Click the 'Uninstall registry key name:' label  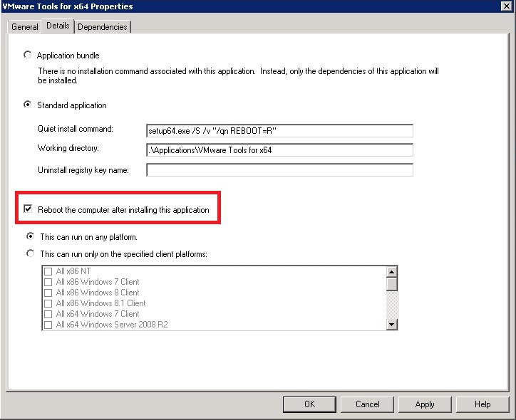click(x=83, y=170)
